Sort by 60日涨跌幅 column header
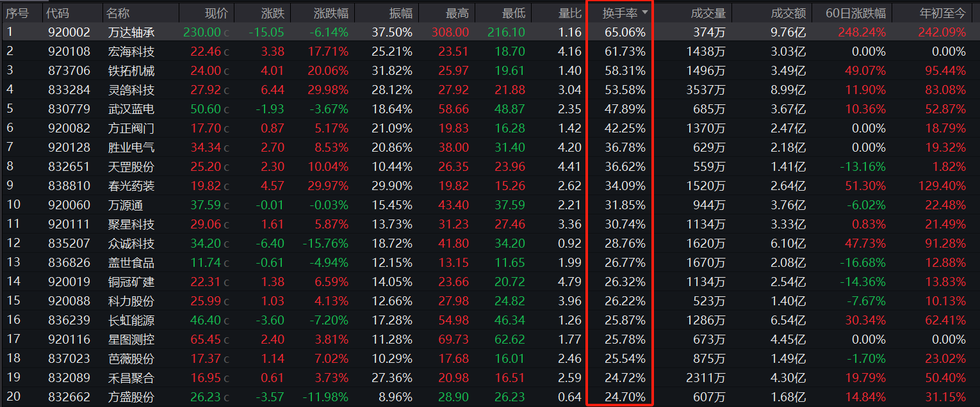 856,13
